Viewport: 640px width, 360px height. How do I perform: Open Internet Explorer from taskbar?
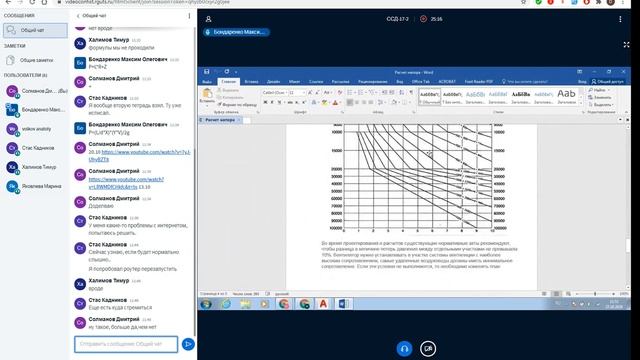226,304
